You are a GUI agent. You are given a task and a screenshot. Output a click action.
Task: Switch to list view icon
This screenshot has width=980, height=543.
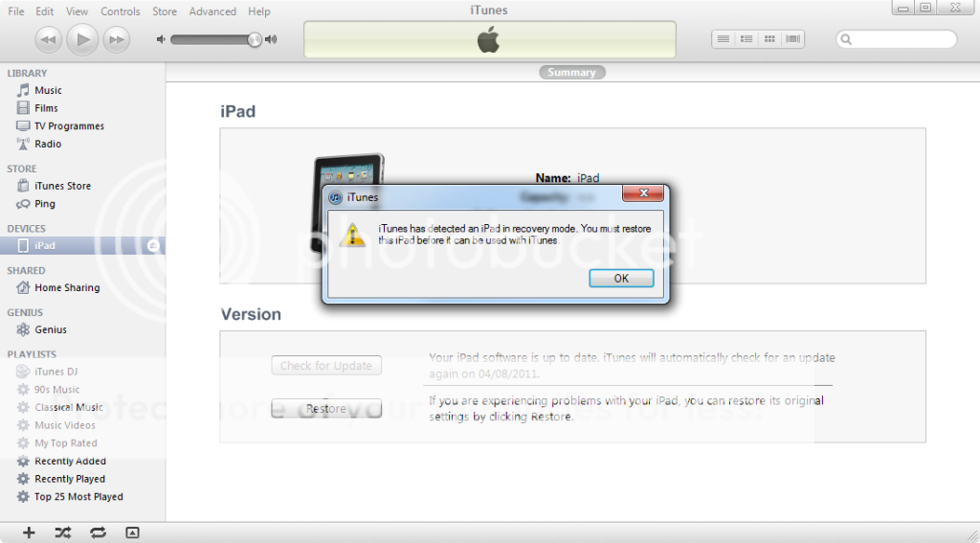tap(724, 38)
